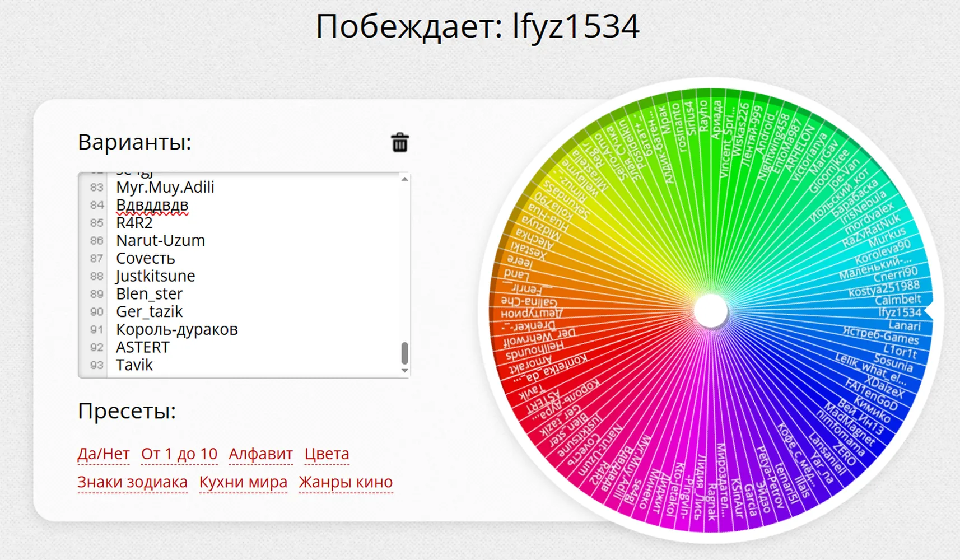Select the Да/Нет preset

tap(104, 454)
